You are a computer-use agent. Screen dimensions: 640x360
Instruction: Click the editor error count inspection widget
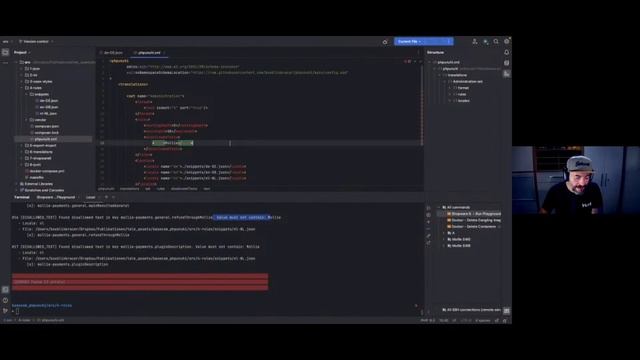point(408,61)
